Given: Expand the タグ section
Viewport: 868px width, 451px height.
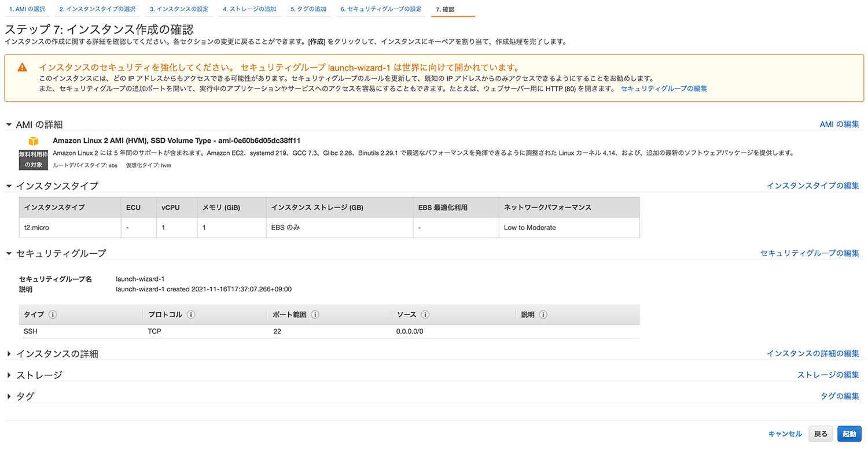Looking at the screenshot, I should tap(9, 397).
